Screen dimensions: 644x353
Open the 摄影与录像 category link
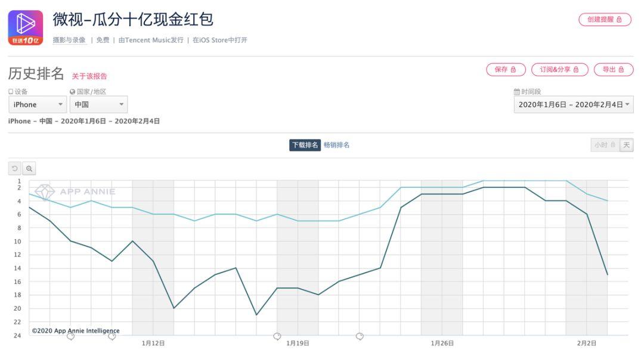click(x=69, y=40)
